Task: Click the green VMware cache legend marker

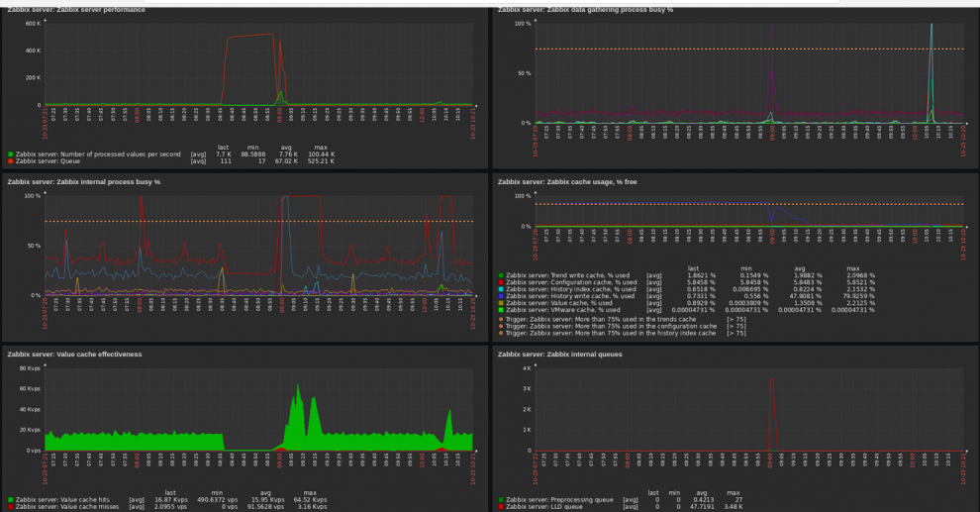Action: pyautogui.click(x=501, y=309)
